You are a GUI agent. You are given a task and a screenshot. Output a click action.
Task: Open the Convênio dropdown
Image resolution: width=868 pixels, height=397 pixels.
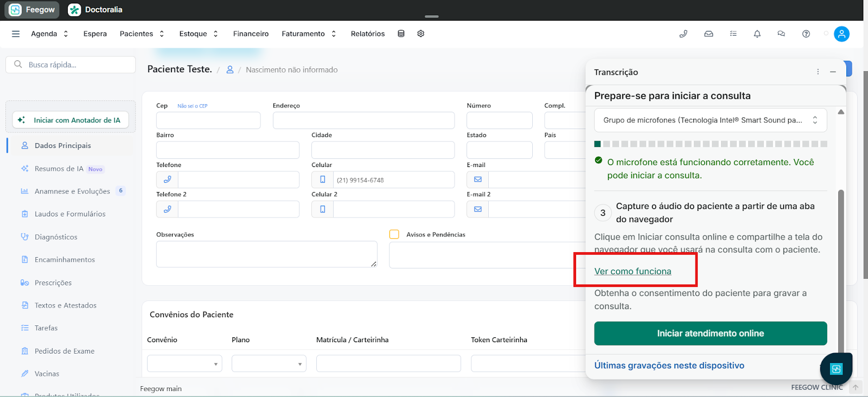pyautogui.click(x=184, y=363)
